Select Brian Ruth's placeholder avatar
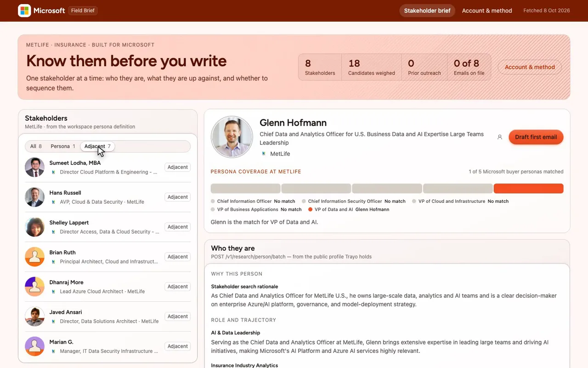The height and width of the screenshot is (368, 588). tap(35, 257)
